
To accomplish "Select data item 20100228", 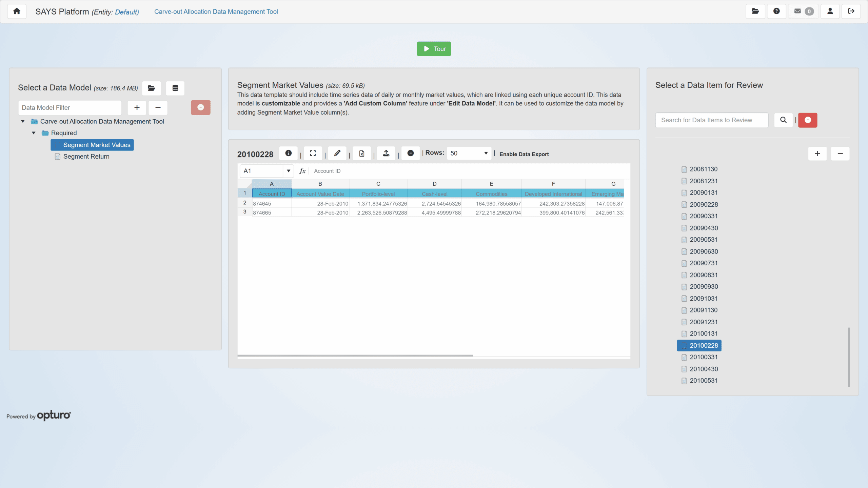I will [699, 345].
